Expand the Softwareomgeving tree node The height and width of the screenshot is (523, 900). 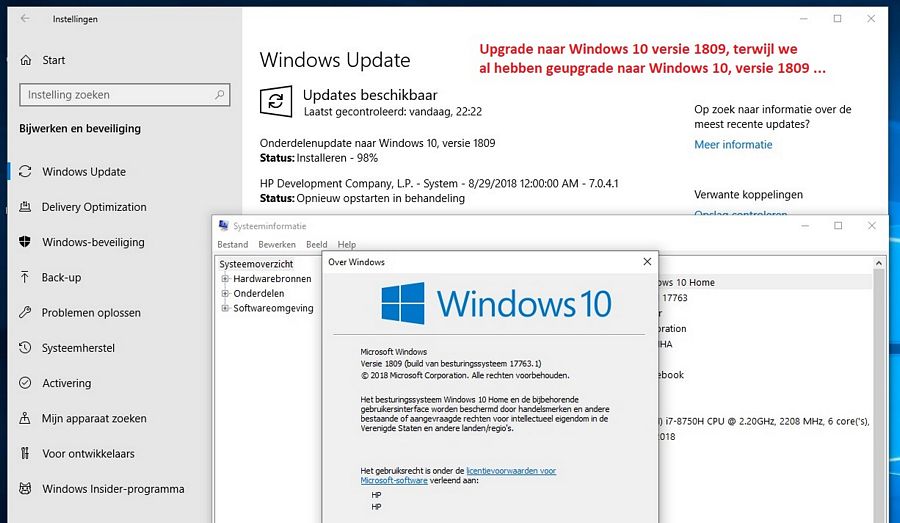point(225,308)
